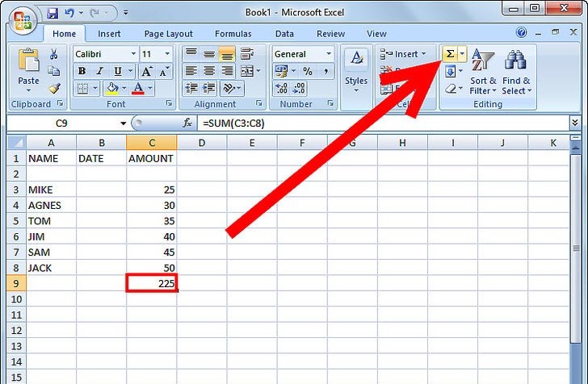This screenshot has width=588, height=384.
Task: Click the Paste clipboard icon
Action: [28, 60]
